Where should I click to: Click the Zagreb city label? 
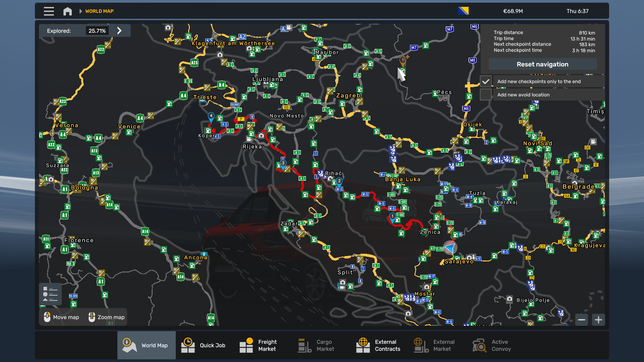coord(348,96)
